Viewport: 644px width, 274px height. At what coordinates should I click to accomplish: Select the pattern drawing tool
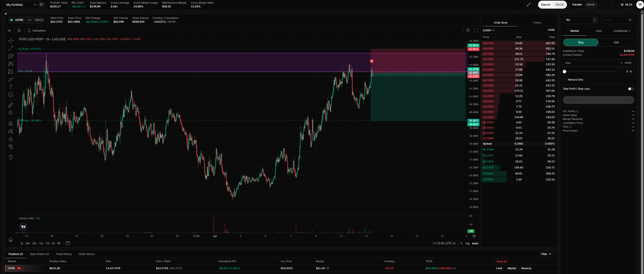click(x=11, y=63)
